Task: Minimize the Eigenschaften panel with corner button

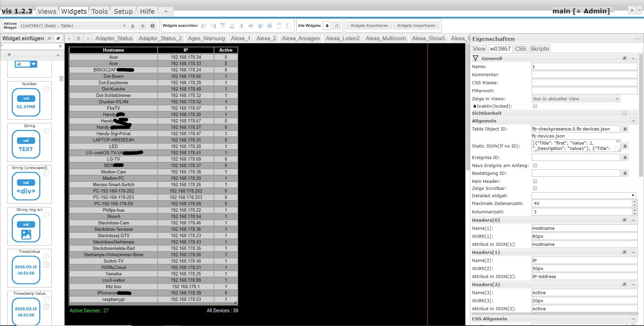Action: pyautogui.click(x=638, y=39)
